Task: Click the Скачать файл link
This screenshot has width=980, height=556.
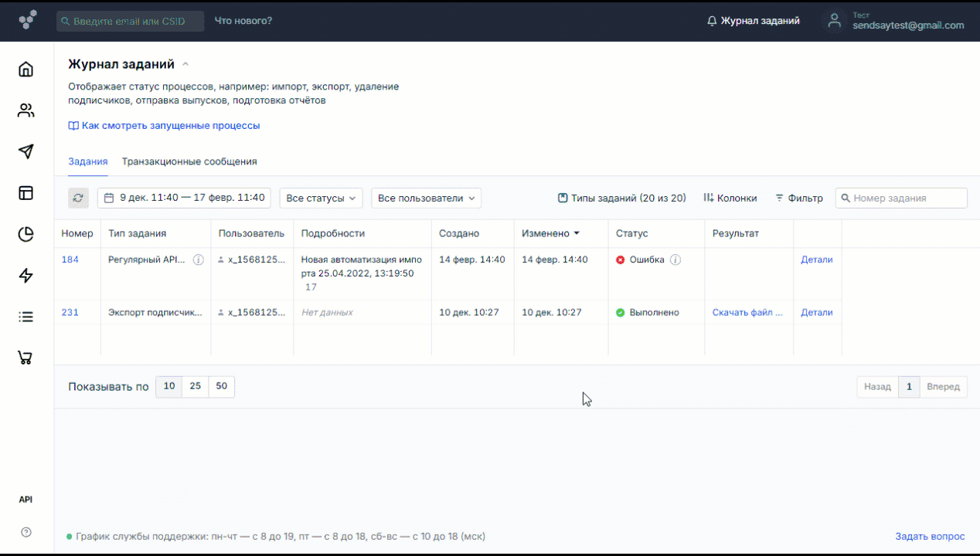Action: (747, 313)
